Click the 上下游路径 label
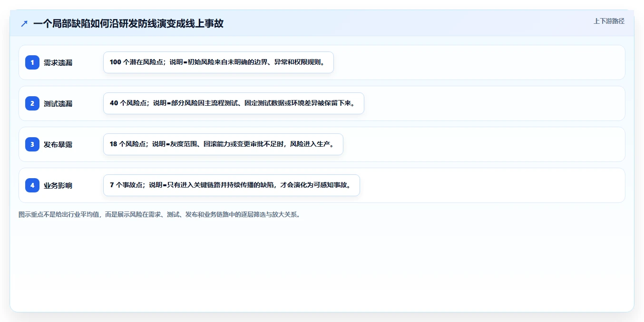The width and height of the screenshot is (644, 322). (609, 21)
